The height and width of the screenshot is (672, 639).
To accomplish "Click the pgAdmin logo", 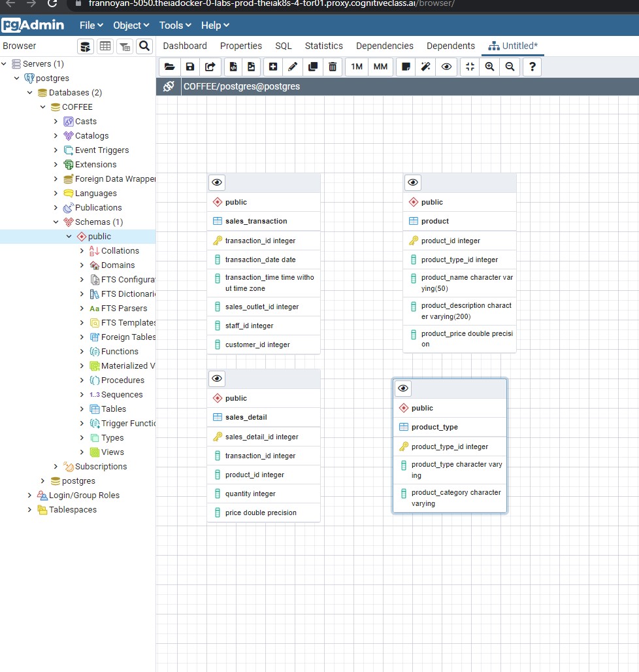I will point(33,25).
